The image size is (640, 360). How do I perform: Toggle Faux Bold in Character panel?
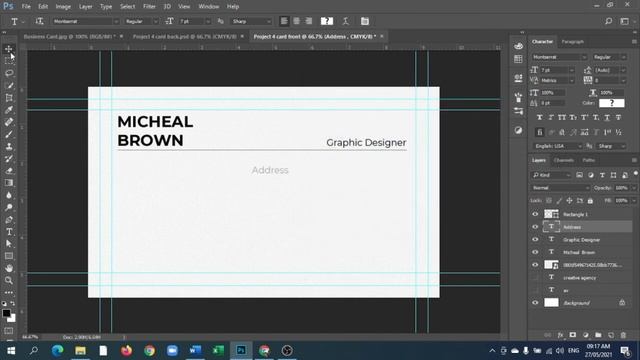pyautogui.click(x=540, y=118)
